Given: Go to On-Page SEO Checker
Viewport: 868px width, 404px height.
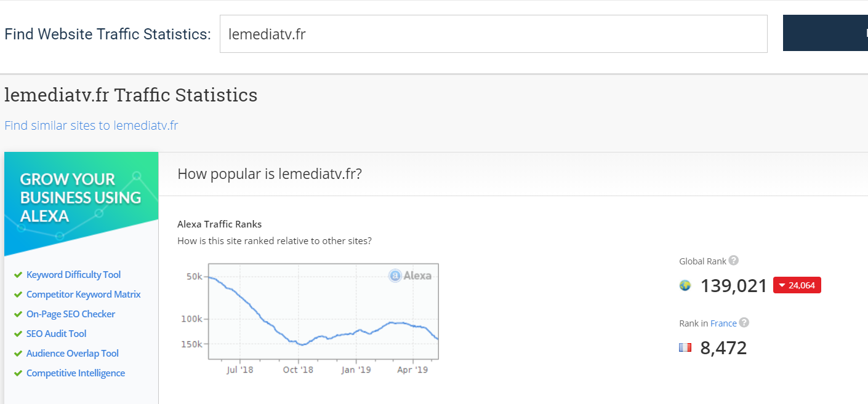Looking at the screenshot, I should (71, 314).
